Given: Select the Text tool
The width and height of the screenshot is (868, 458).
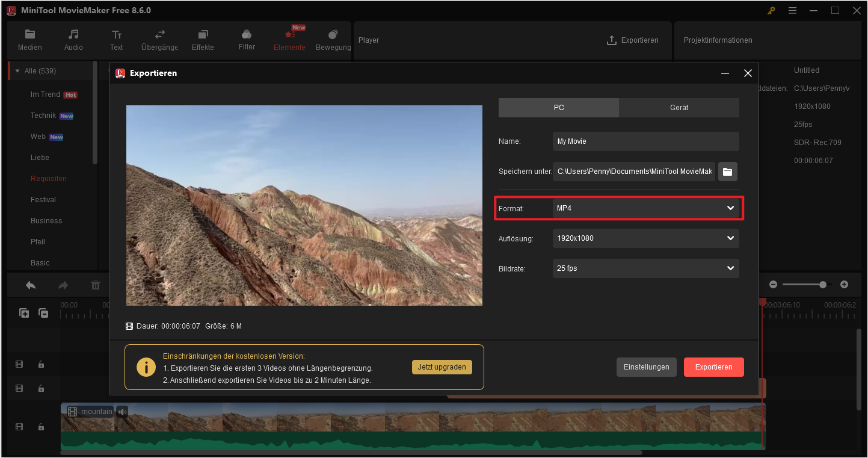Looking at the screenshot, I should coord(116,39).
